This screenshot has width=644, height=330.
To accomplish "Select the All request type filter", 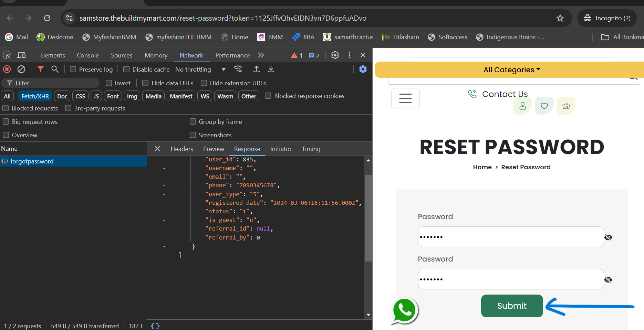I will [7, 96].
